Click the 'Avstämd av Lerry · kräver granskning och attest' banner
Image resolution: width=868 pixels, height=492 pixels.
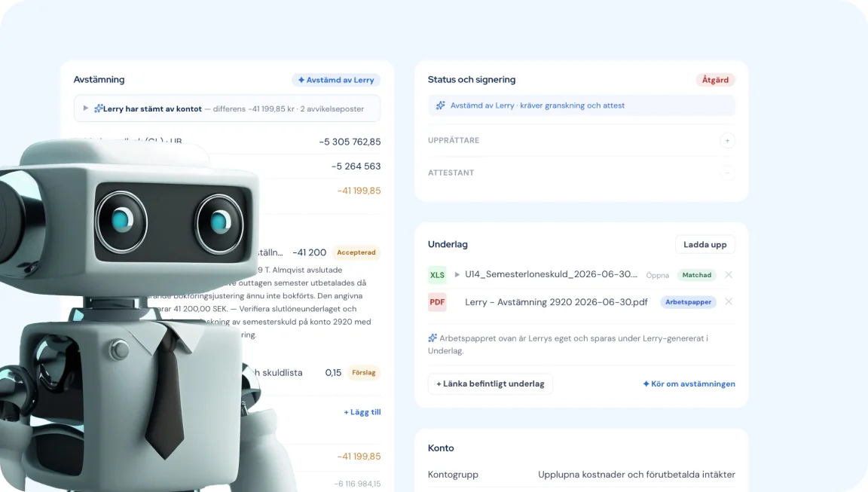click(x=581, y=105)
